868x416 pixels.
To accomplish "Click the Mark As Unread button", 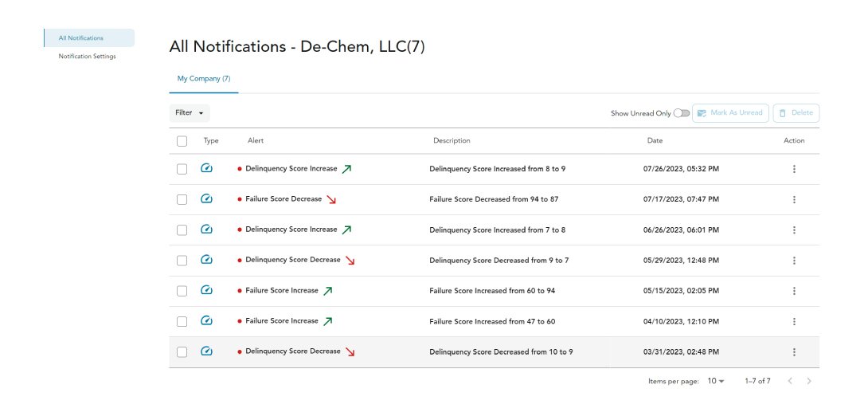I will [x=730, y=113].
